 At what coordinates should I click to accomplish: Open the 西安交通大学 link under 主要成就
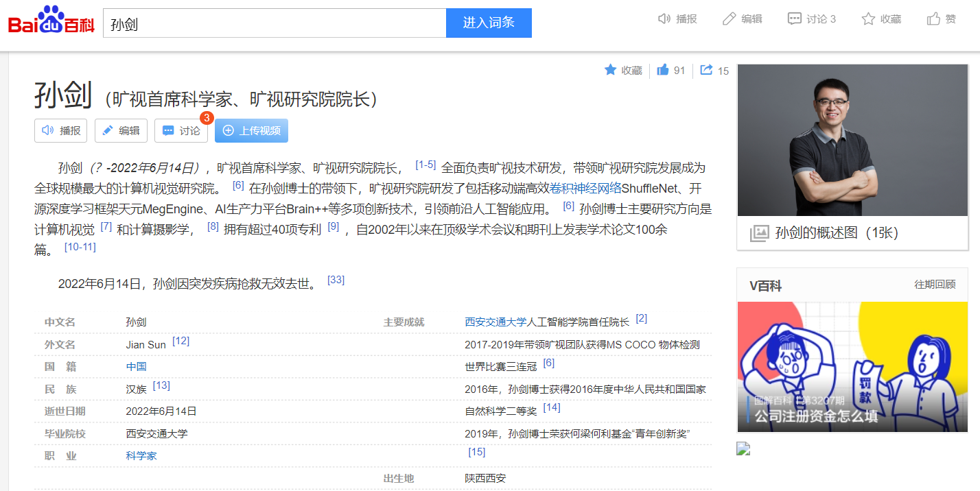coord(495,322)
